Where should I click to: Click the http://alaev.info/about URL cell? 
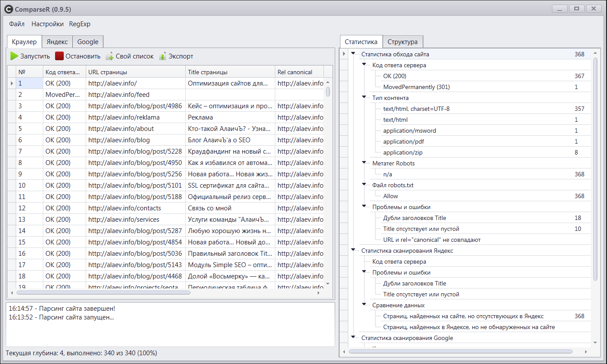pos(135,129)
